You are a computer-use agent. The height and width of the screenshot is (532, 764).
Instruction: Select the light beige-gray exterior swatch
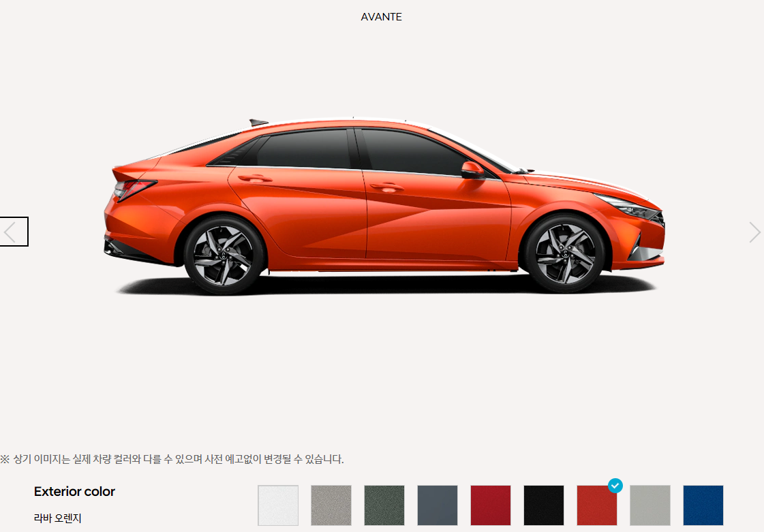point(331,505)
